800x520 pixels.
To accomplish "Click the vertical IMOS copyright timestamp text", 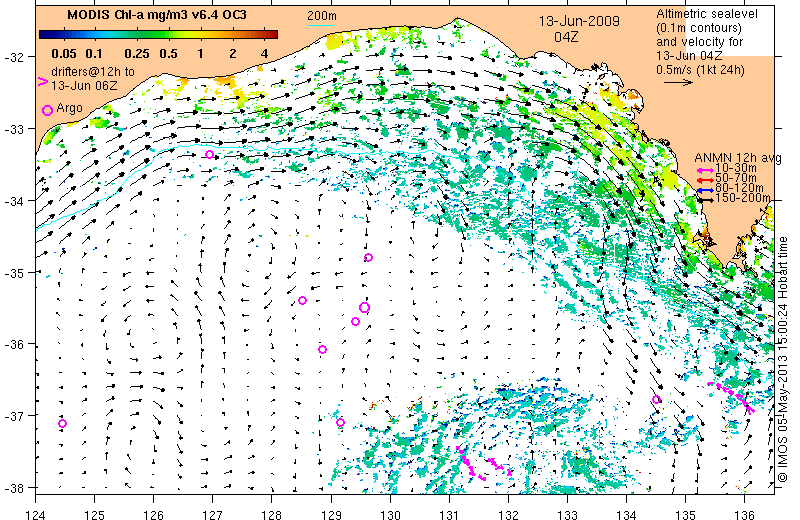I will 783,359.
